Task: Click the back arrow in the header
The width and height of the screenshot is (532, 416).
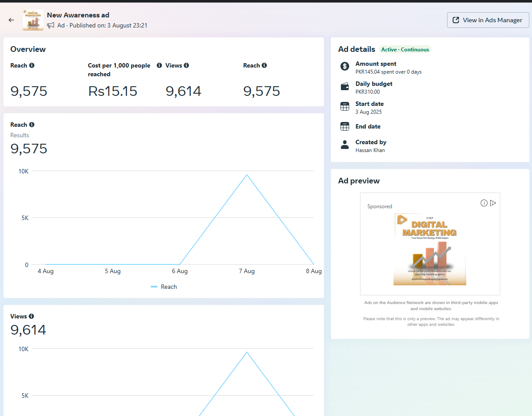Action: pos(11,20)
